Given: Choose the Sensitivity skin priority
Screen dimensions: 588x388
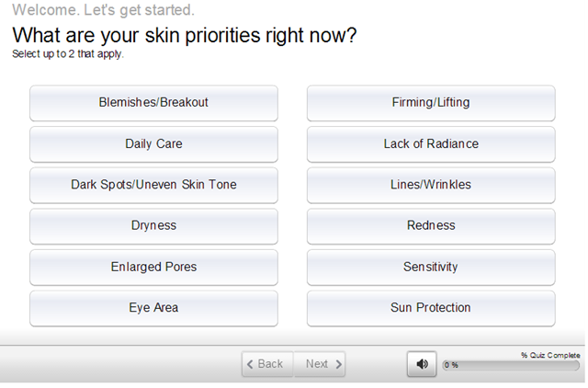Looking at the screenshot, I should (431, 268).
